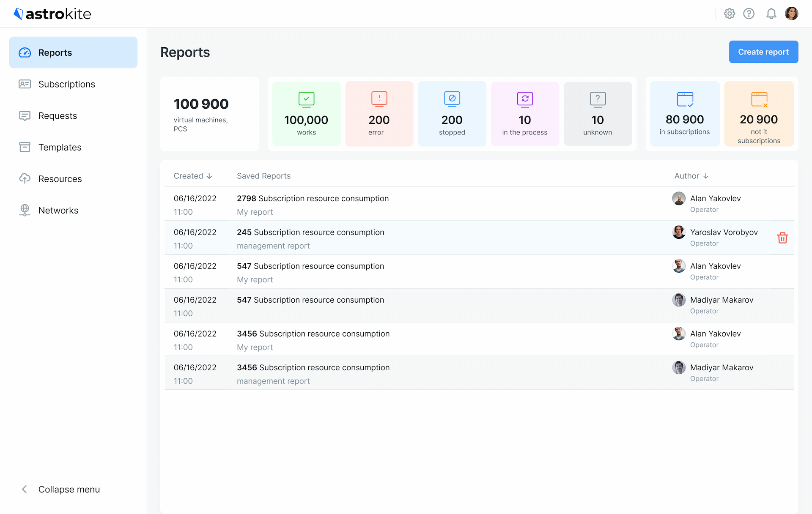
Task: Click the Networks globe icon in sidebar
Action: click(25, 210)
